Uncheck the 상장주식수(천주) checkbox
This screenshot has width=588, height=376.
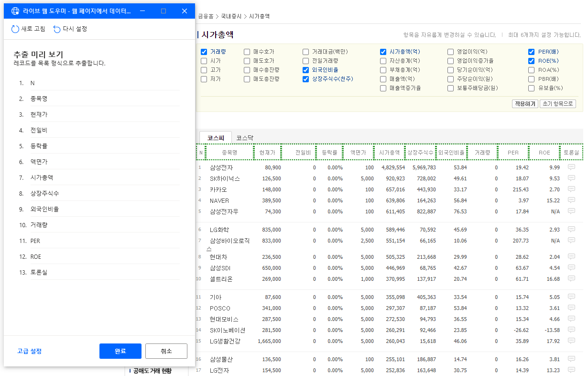(x=306, y=79)
